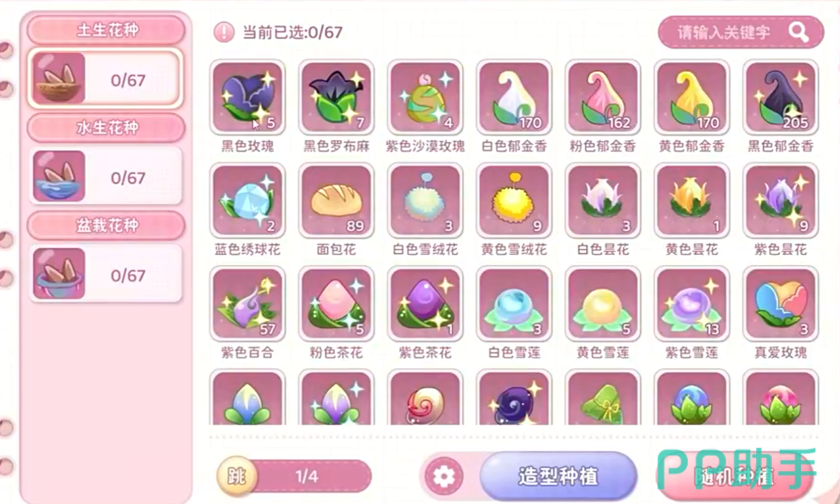Click the 跳 page jump button
Image resolution: width=840 pixels, height=504 pixels.
236,476
